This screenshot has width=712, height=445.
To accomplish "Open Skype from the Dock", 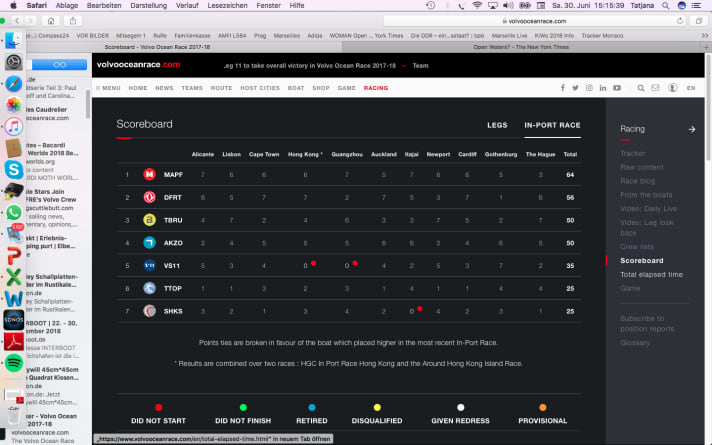I will click(14, 169).
